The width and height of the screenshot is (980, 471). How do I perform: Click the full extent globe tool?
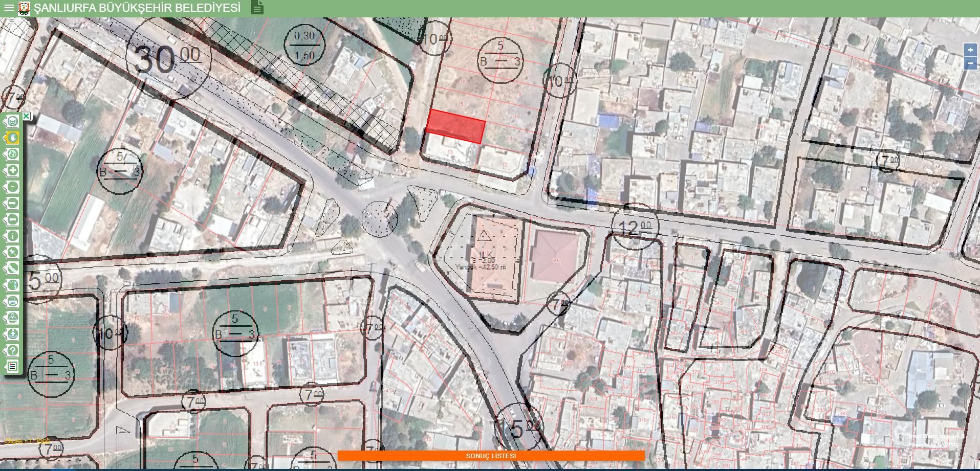(12, 154)
